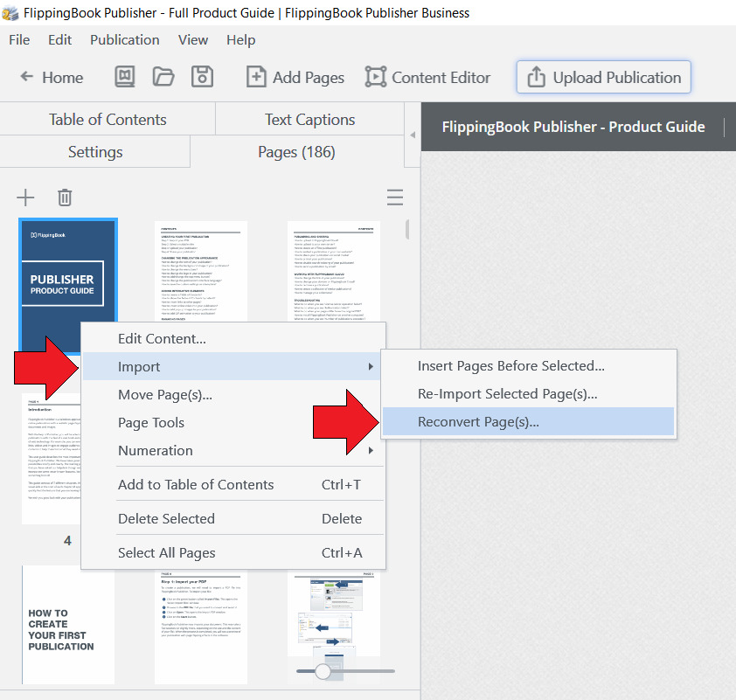736x700 pixels.
Task: Click the Upload Publication button
Action: coord(604,77)
